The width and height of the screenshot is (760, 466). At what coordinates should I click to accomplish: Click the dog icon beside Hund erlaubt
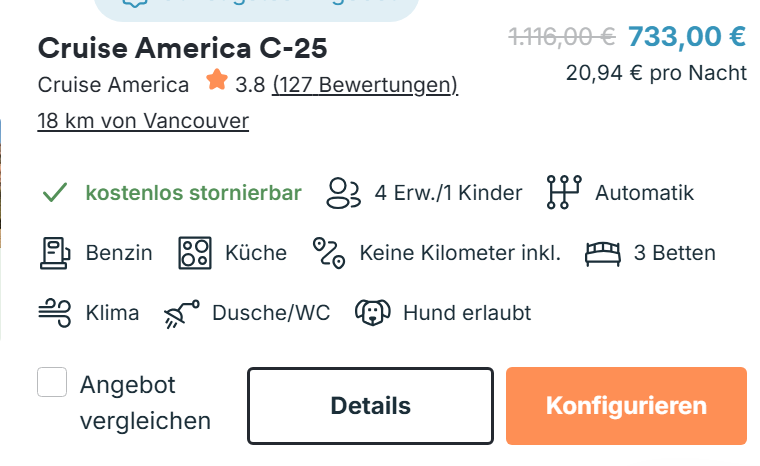[372, 313]
